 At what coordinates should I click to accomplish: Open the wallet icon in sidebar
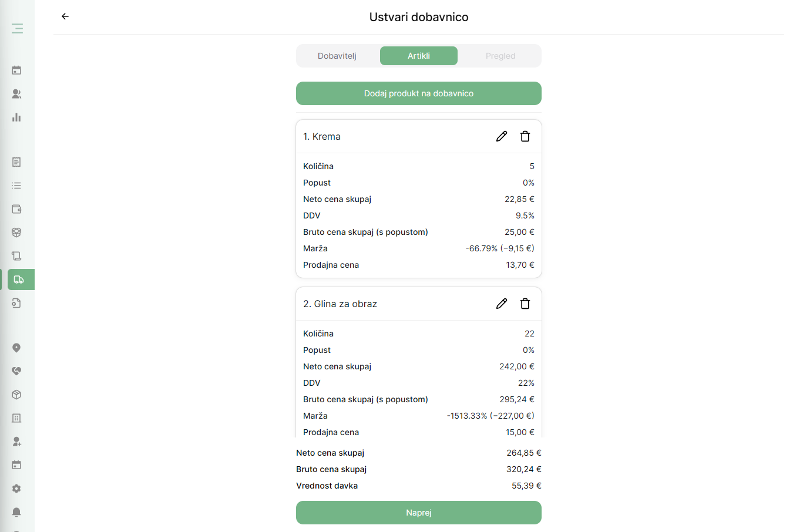pos(16,209)
